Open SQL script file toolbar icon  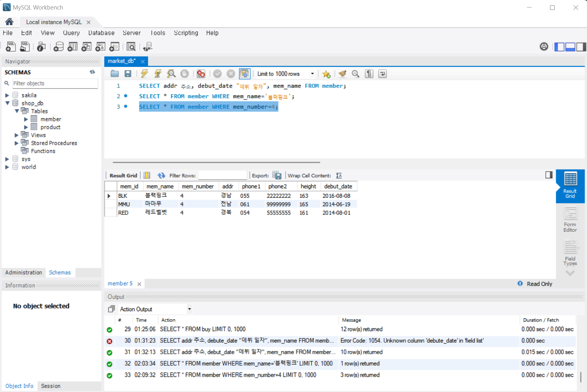click(x=25, y=47)
